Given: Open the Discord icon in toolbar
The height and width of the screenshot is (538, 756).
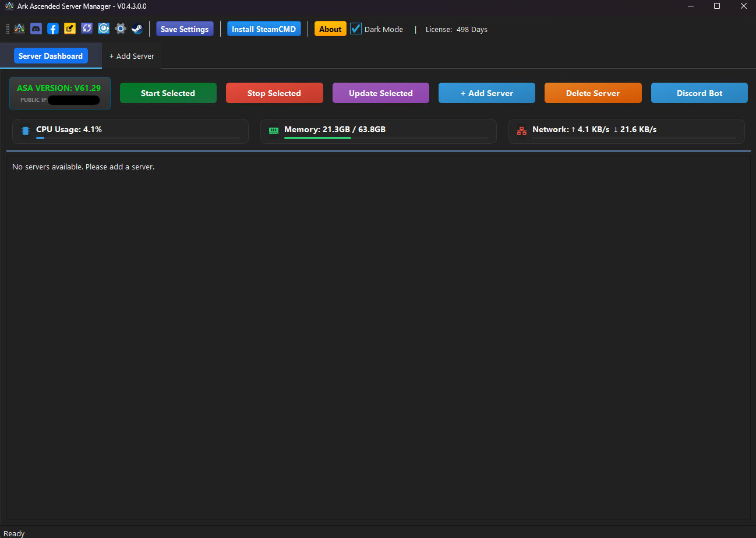Looking at the screenshot, I should point(36,29).
